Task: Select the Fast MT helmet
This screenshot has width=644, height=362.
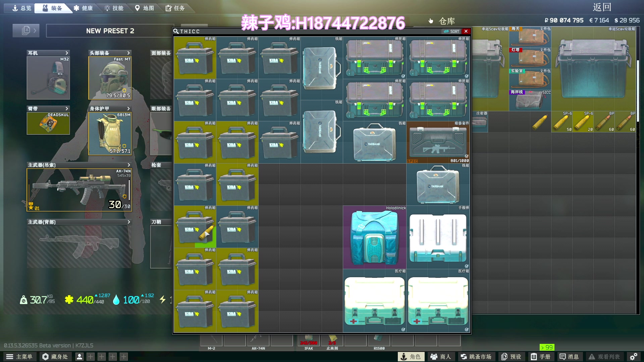Action: 110,78
